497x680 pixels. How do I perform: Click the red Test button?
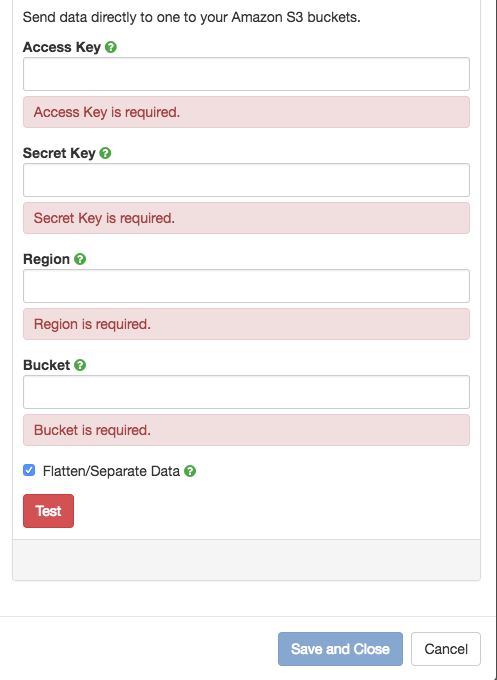pos(49,511)
